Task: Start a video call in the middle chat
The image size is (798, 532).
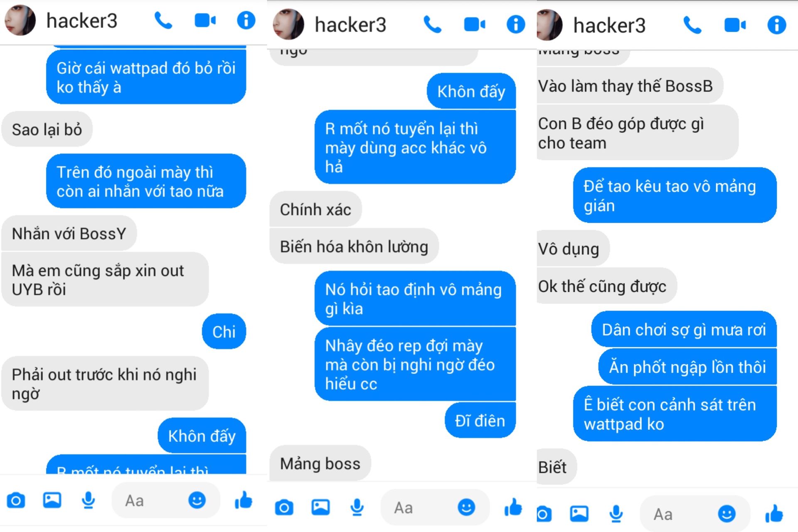Action: pos(474,25)
